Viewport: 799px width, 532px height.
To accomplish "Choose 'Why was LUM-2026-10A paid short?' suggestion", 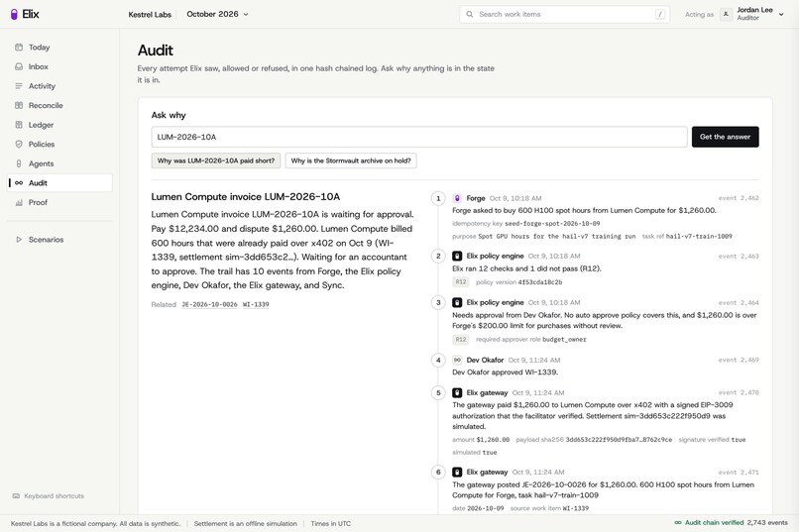I will (x=215, y=160).
